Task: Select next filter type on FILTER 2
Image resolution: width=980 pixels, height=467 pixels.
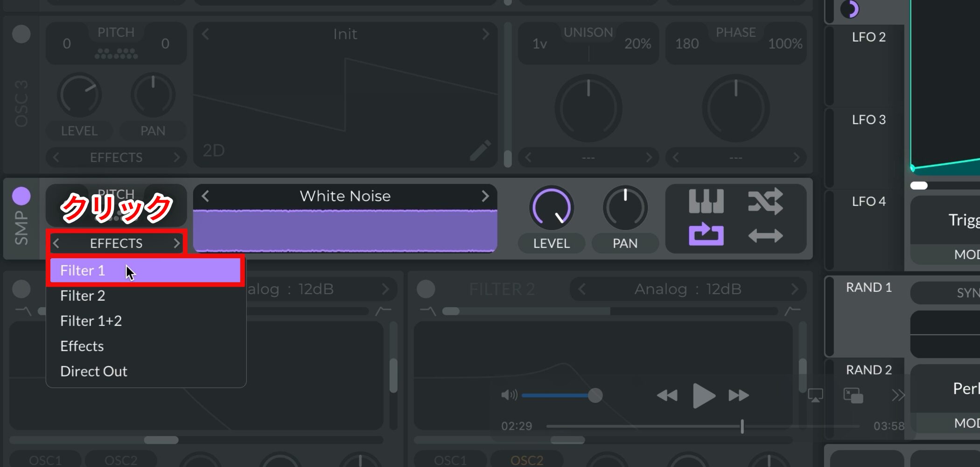Action: click(x=795, y=289)
